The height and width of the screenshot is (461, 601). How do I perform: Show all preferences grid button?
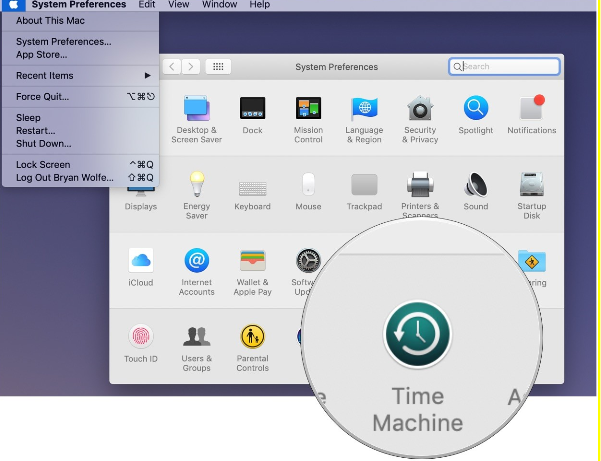point(218,67)
